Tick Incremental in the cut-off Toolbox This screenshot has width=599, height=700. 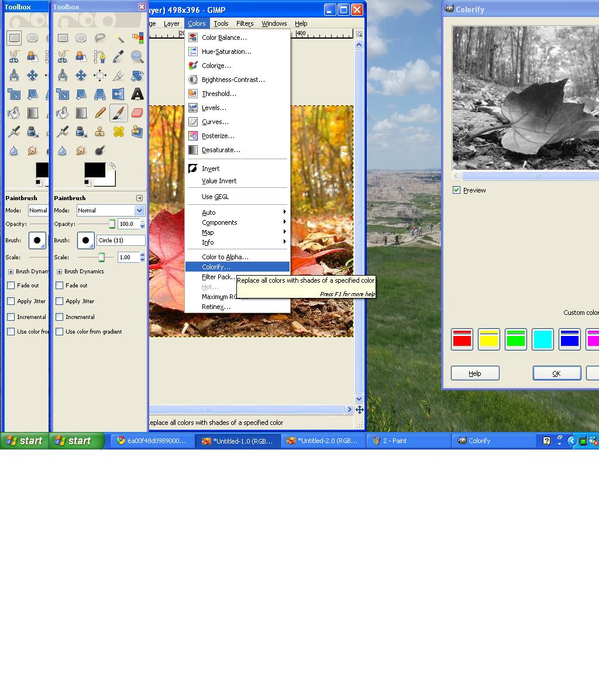tap(11, 317)
